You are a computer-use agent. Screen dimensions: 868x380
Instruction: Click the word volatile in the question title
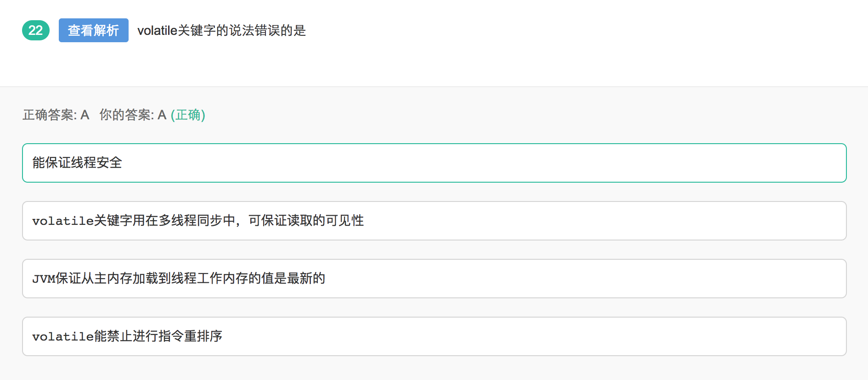click(x=157, y=30)
